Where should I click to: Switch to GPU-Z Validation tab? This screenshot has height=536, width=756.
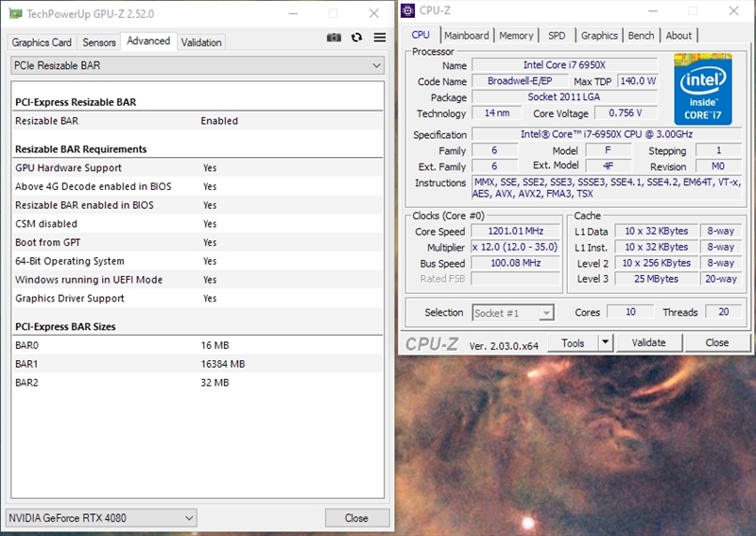tap(201, 43)
